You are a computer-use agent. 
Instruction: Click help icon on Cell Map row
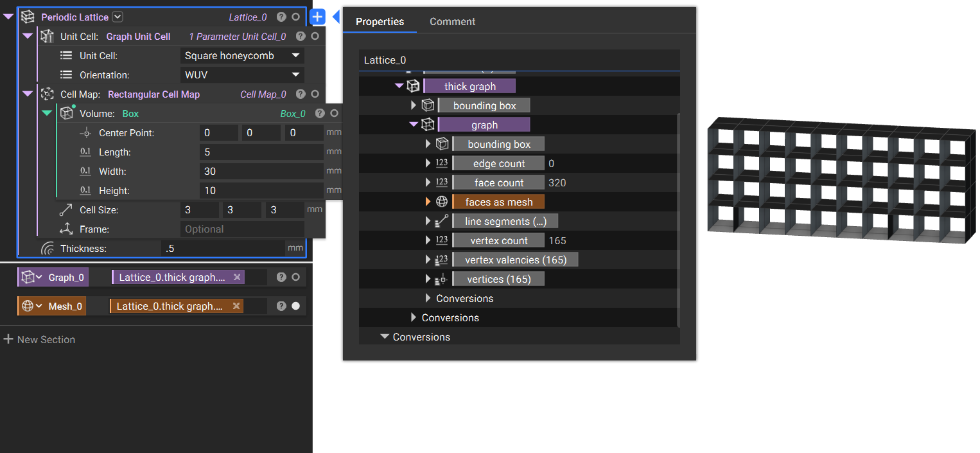pyautogui.click(x=301, y=94)
